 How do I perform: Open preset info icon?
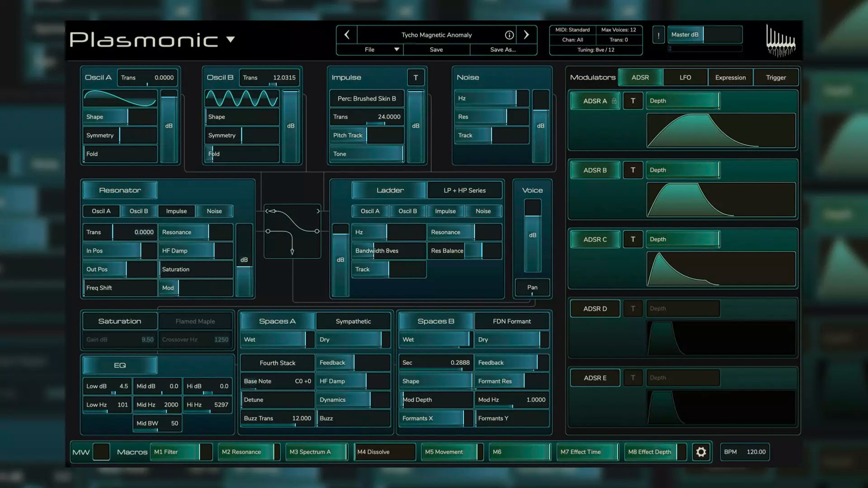[x=509, y=35]
